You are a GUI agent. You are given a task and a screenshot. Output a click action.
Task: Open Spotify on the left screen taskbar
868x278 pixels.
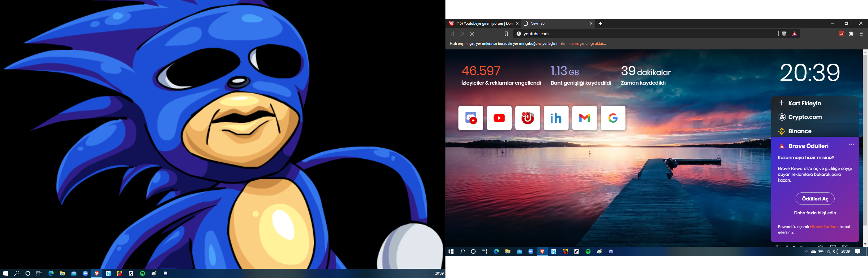pyautogui.click(x=143, y=273)
